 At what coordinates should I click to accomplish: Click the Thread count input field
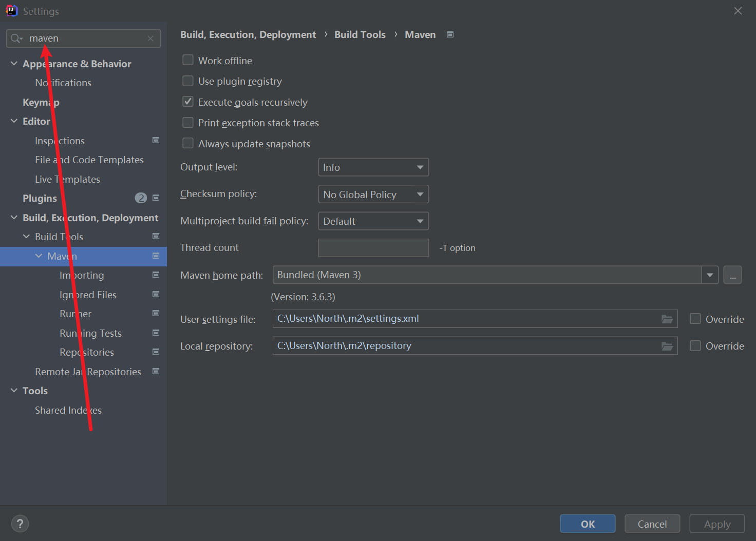pyautogui.click(x=373, y=248)
